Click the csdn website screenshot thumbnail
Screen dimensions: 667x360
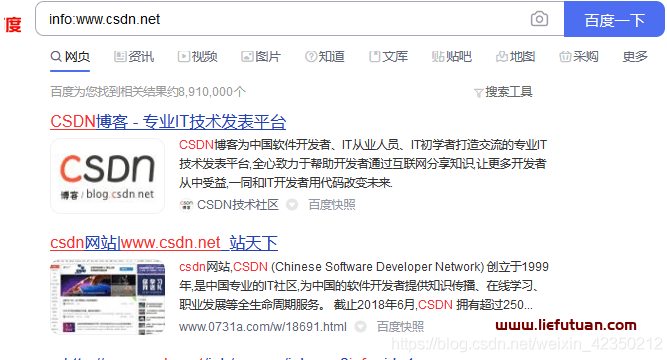point(108,297)
